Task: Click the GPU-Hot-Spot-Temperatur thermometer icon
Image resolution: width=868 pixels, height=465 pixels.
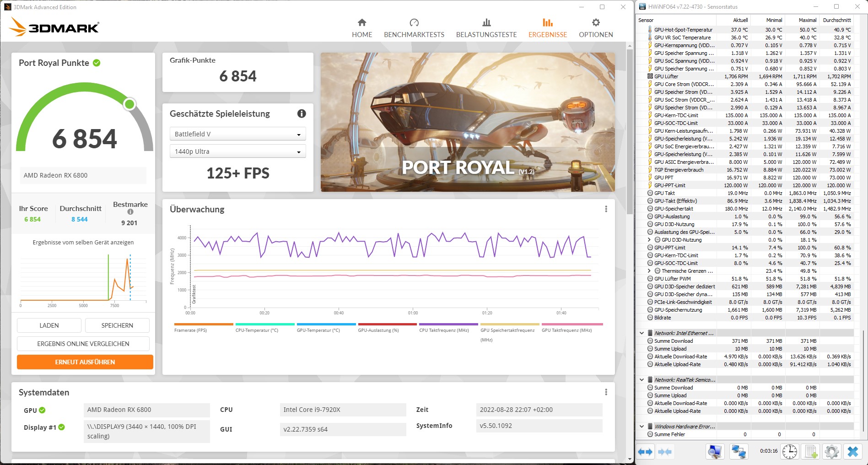Action: pos(650,30)
